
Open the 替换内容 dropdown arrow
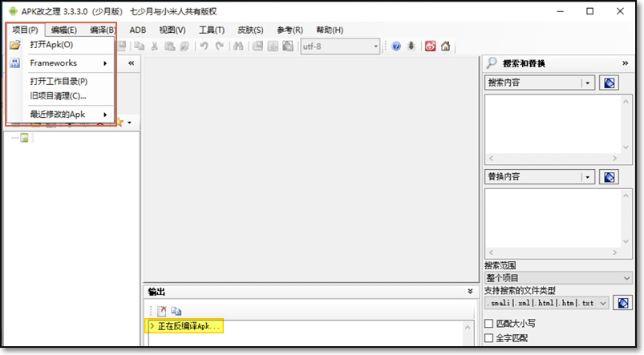[x=588, y=177]
